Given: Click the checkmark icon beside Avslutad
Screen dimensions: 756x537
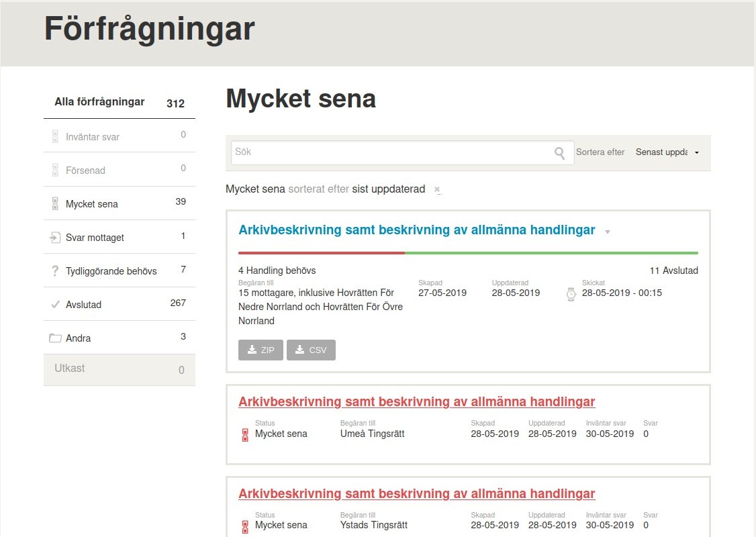Looking at the screenshot, I should coord(56,304).
